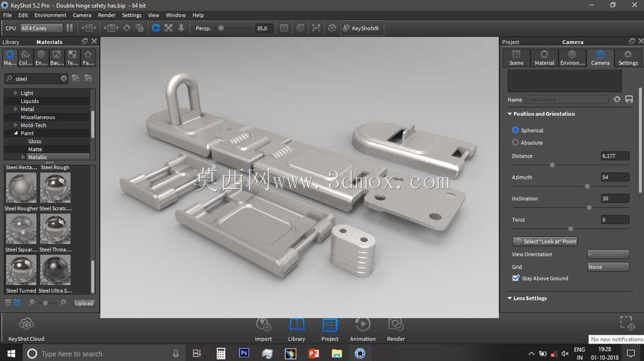Viewport: 644px width, 361px height.
Task: Switch to the Scene tab
Action: pos(516,57)
